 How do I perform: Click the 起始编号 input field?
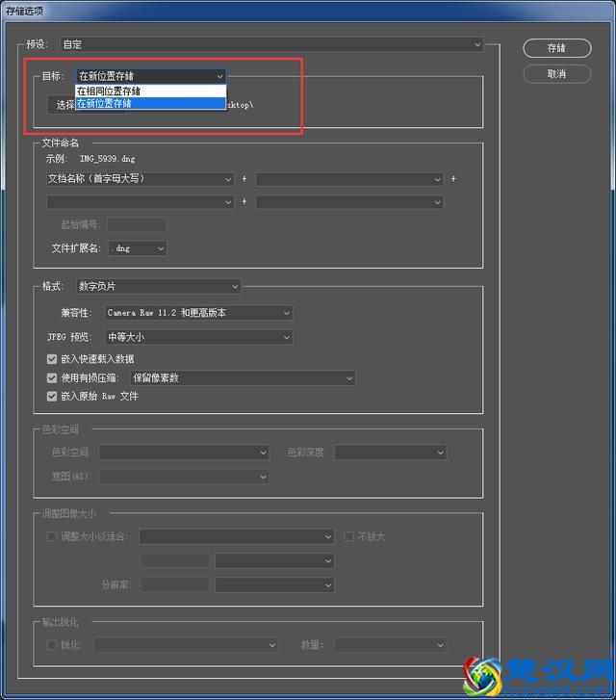point(136,224)
